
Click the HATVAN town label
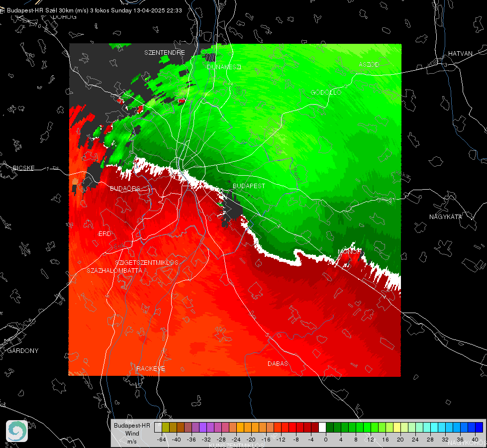tap(460, 53)
